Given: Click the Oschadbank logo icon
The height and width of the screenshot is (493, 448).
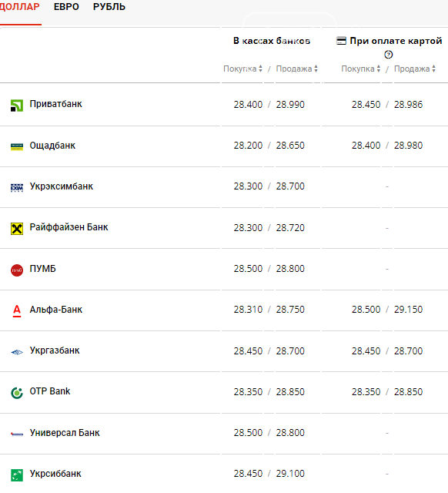Looking at the screenshot, I should 17,147.
